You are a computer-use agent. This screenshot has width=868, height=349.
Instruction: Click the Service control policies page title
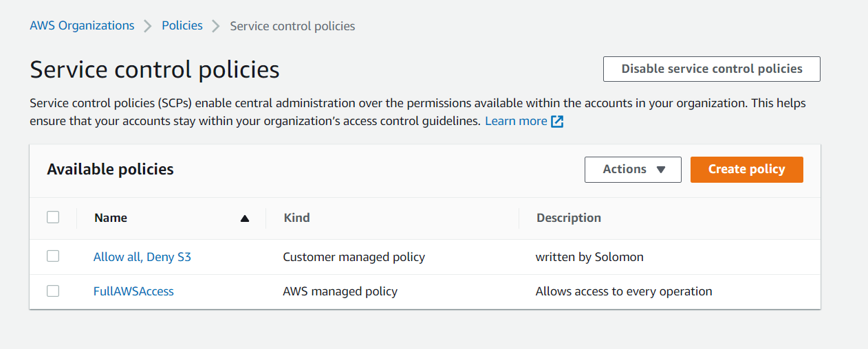pyautogui.click(x=155, y=69)
